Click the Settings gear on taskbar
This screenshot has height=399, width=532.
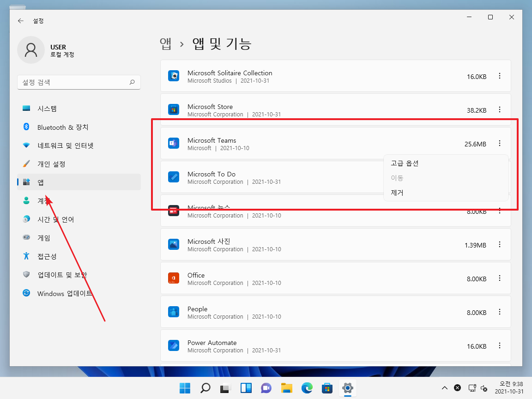point(347,388)
